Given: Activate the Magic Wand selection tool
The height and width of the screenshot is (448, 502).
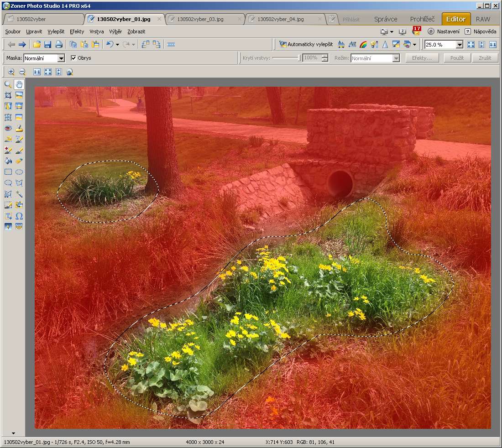Looking at the screenshot, I should pyautogui.click(x=19, y=194).
